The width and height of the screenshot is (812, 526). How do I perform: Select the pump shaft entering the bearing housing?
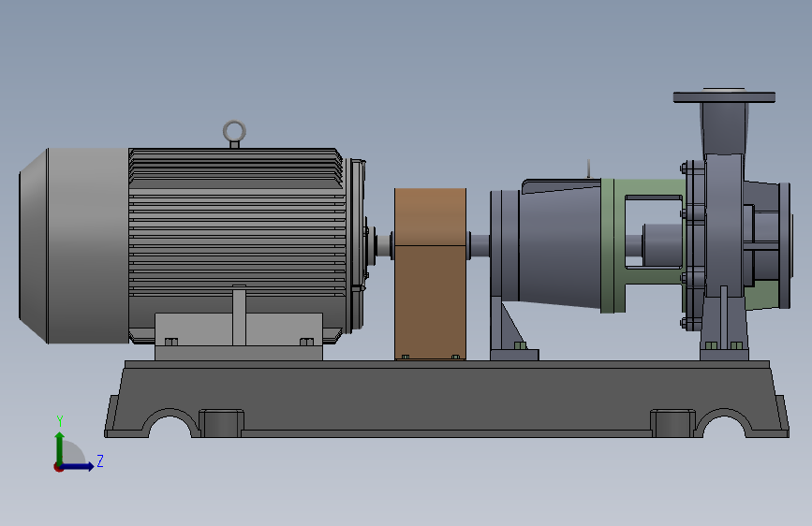click(x=480, y=246)
